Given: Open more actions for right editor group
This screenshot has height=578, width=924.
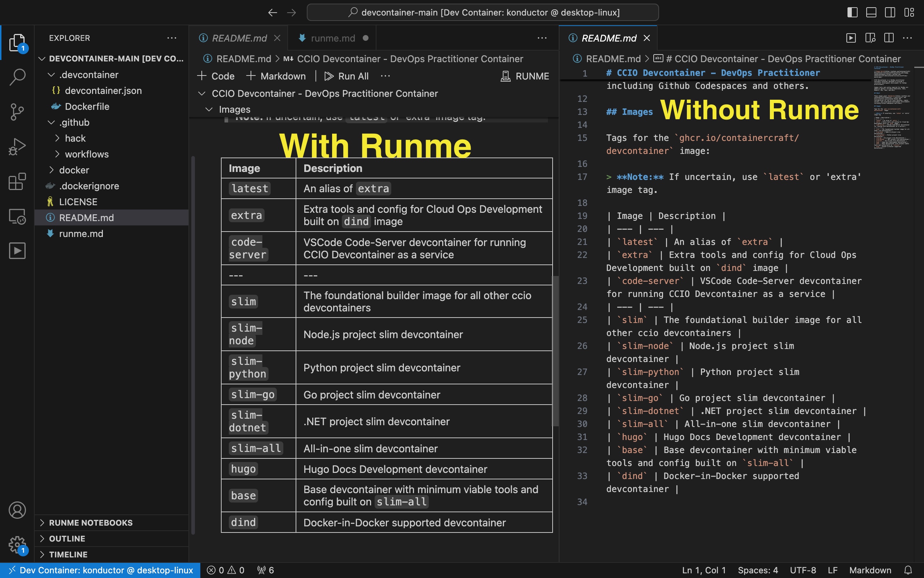Looking at the screenshot, I should coord(907,38).
